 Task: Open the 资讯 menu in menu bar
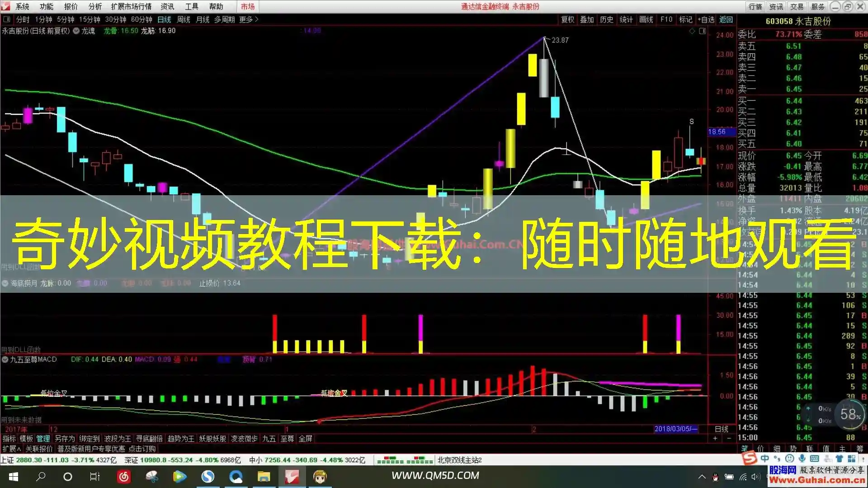167,6
